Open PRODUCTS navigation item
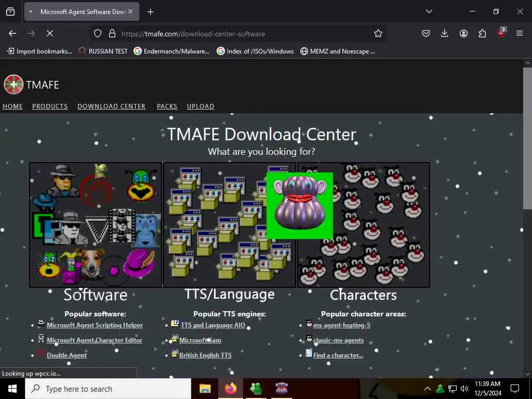Image resolution: width=532 pixels, height=399 pixels. click(x=50, y=106)
